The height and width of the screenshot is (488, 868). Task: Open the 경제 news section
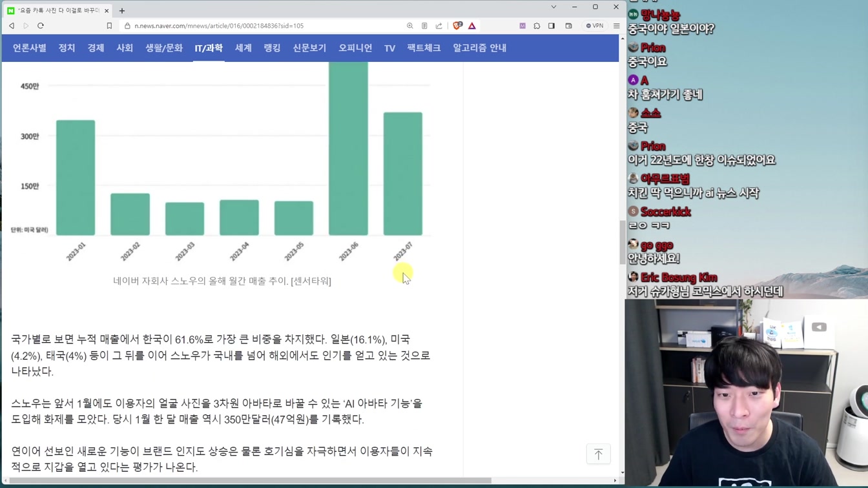tap(96, 48)
